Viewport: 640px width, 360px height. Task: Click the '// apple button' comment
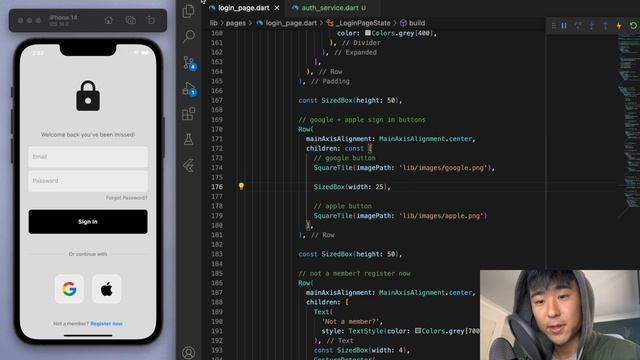point(342,206)
